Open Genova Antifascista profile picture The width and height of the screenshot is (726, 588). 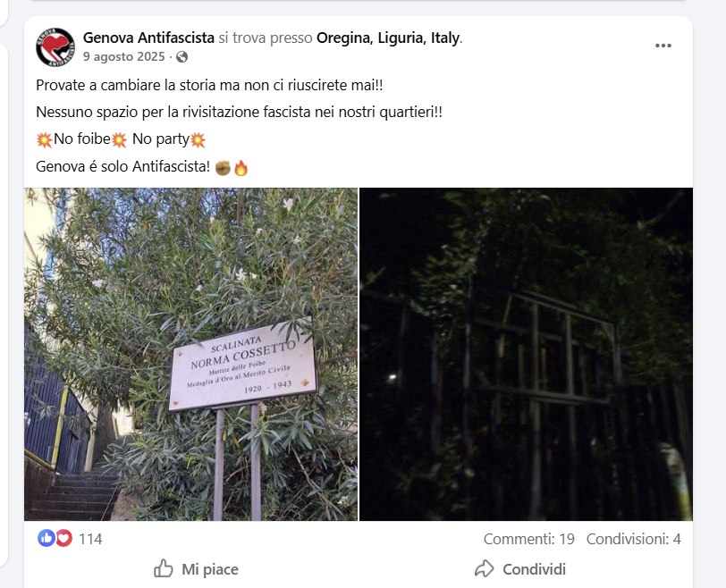(x=55, y=46)
